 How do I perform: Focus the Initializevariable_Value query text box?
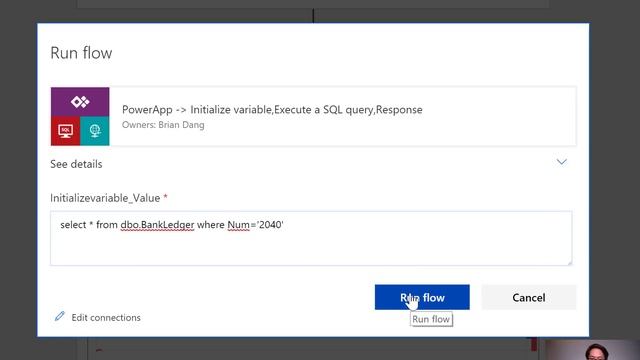point(311,238)
